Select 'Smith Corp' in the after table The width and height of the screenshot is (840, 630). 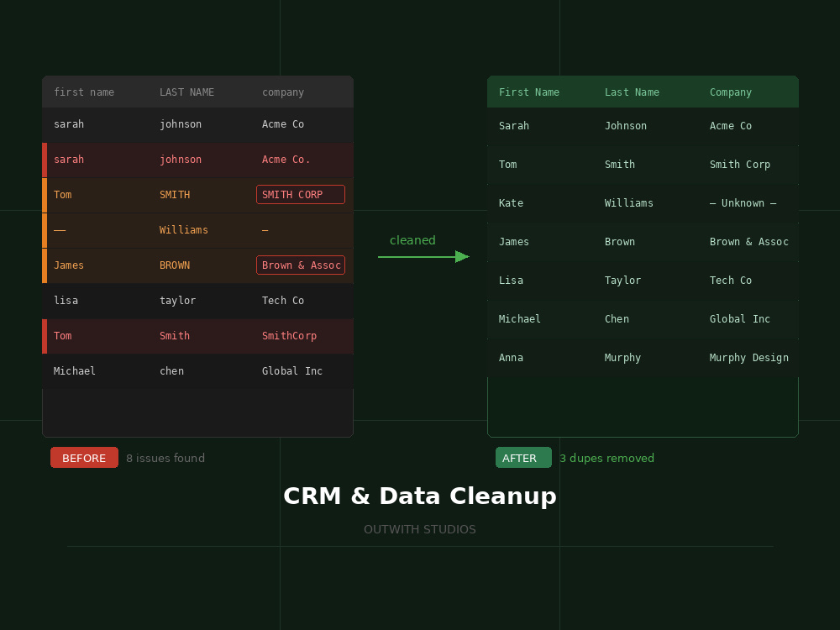pyautogui.click(x=740, y=165)
